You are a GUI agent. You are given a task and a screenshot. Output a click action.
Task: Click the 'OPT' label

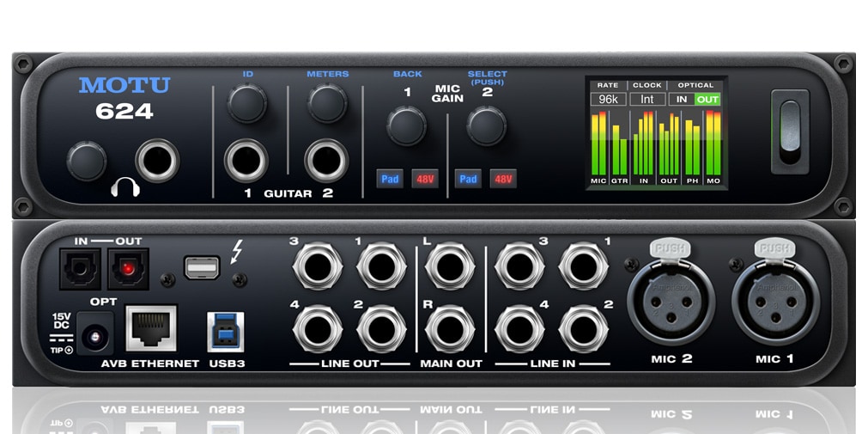[x=104, y=303]
